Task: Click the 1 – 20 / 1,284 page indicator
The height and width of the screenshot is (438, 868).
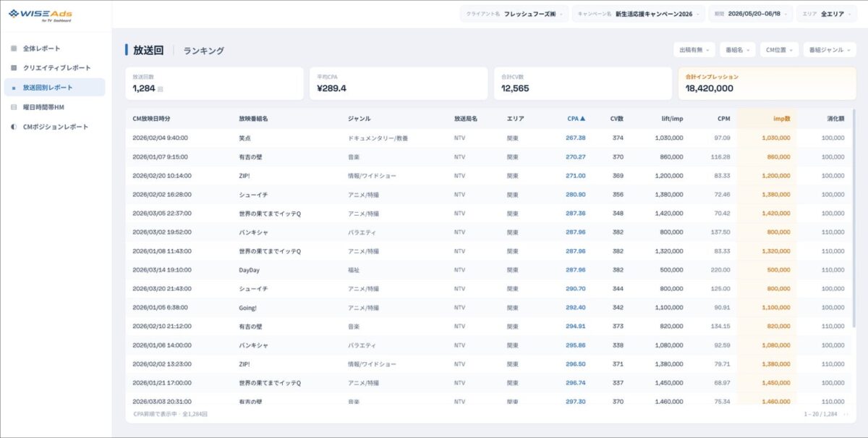Action: (x=820, y=414)
